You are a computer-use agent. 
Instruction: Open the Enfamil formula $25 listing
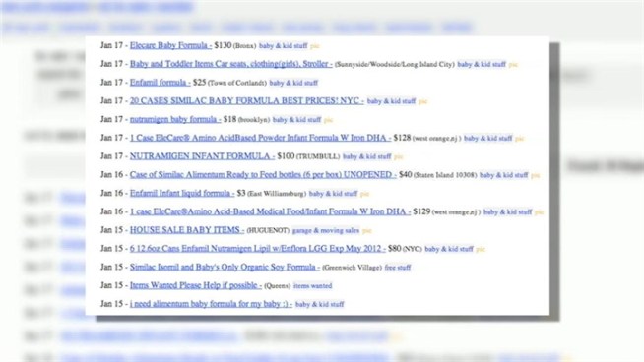click(160, 83)
